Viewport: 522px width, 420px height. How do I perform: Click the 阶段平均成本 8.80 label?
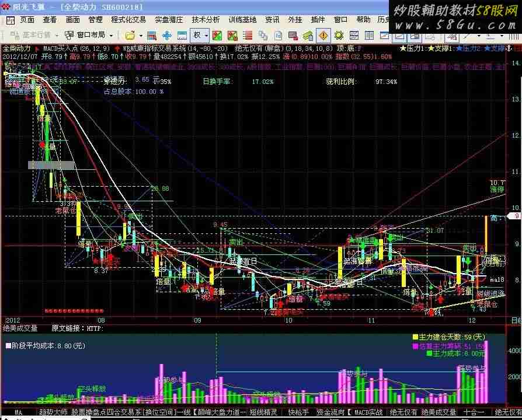point(46,346)
